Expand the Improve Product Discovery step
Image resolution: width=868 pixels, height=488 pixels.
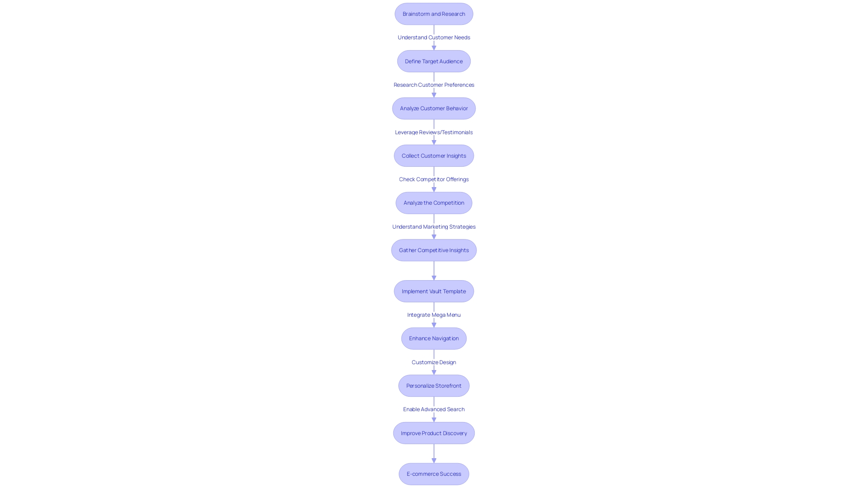[434, 432]
